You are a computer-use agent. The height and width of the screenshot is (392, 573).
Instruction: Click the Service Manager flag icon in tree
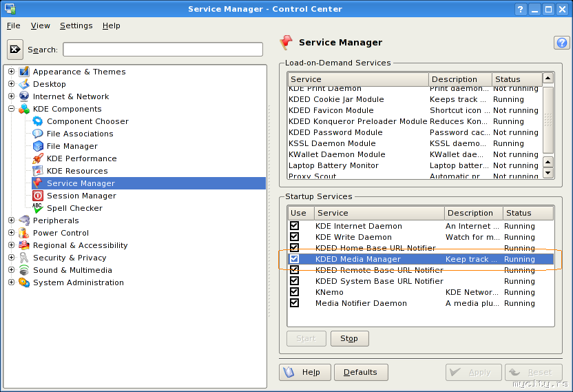pos(38,183)
